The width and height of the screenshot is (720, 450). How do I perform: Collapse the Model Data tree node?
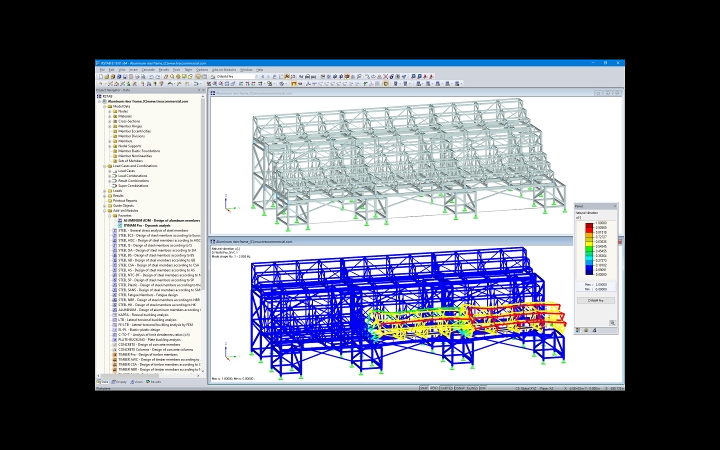coord(105,106)
